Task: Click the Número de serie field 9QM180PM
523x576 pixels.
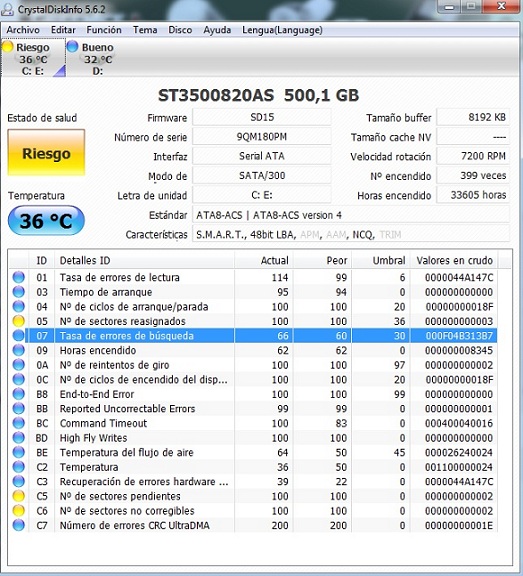Action: pyautogui.click(x=262, y=137)
